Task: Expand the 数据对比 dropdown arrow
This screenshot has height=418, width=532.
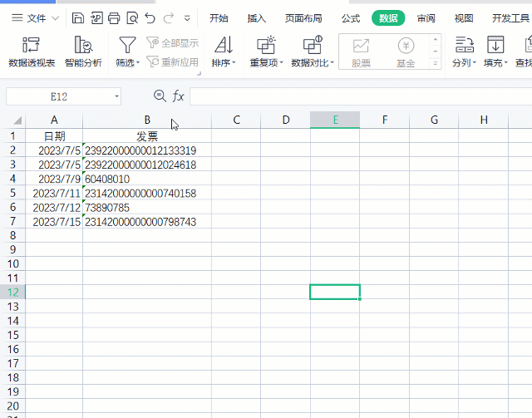Action: 332,63
